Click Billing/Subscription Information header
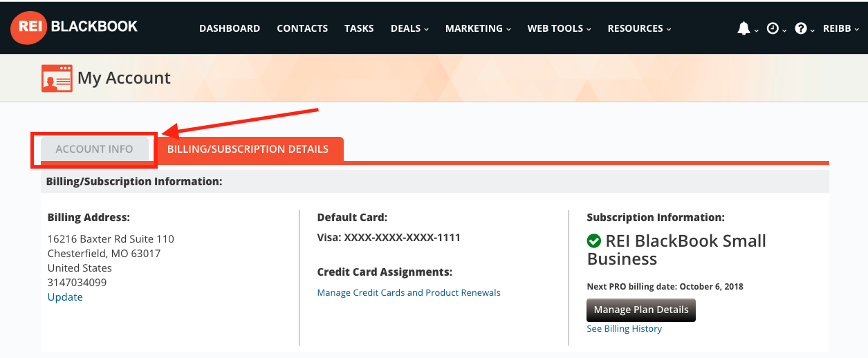Screen dimensions: 868x358 pos(134,181)
